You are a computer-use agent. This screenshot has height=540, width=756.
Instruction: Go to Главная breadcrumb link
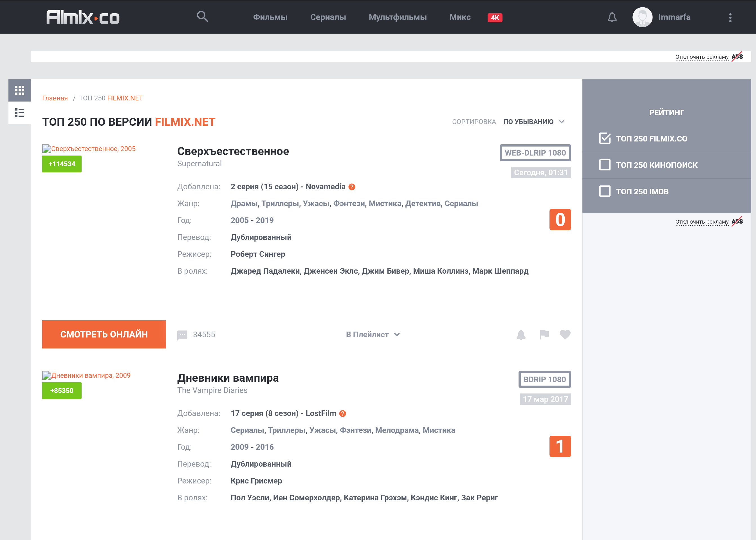click(55, 98)
